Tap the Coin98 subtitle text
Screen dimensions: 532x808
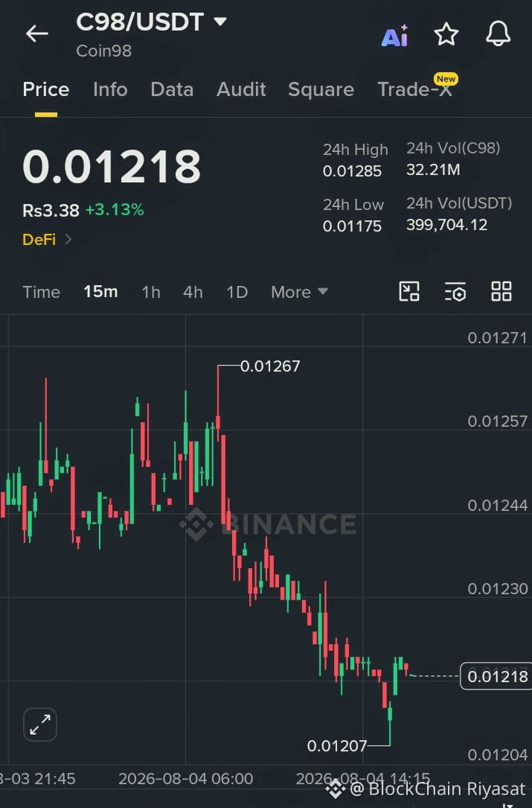(103, 51)
